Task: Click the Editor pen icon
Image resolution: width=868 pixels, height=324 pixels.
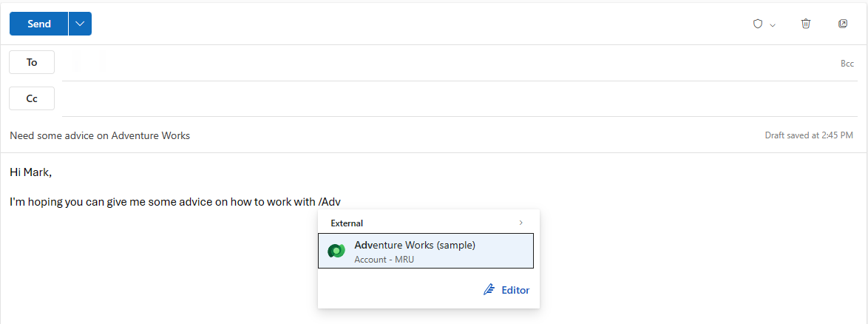Action: click(489, 290)
